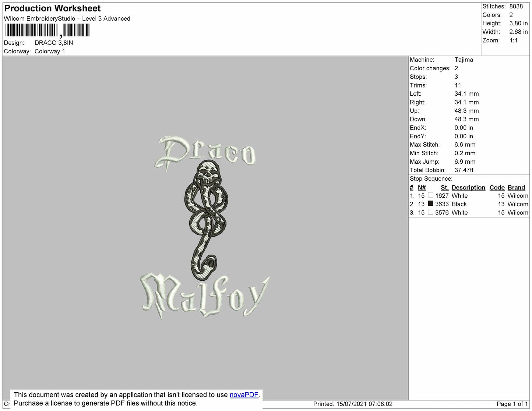The width and height of the screenshot is (532, 411).
Task: Select thread number '1627' in stop sequence
Action: coord(442,196)
